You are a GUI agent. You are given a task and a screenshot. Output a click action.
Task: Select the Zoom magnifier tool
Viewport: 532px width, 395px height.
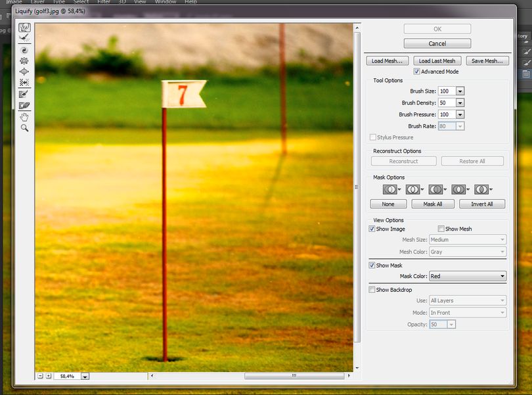coord(24,128)
